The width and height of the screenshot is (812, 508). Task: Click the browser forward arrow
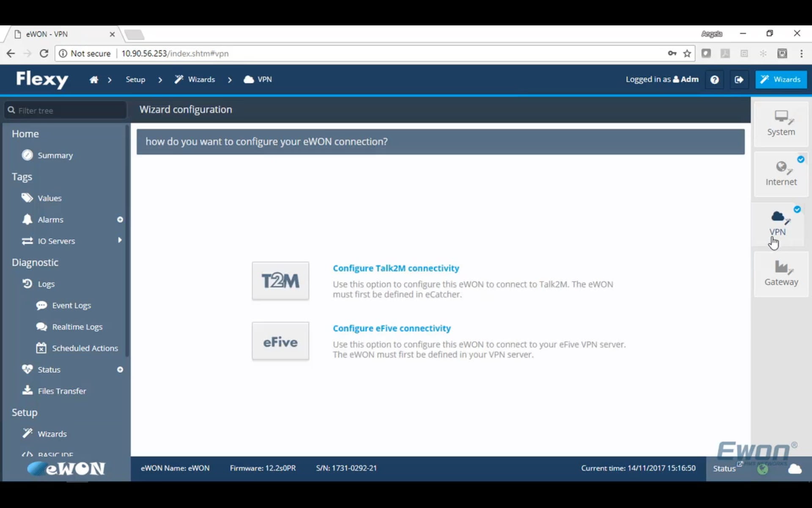coord(27,53)
